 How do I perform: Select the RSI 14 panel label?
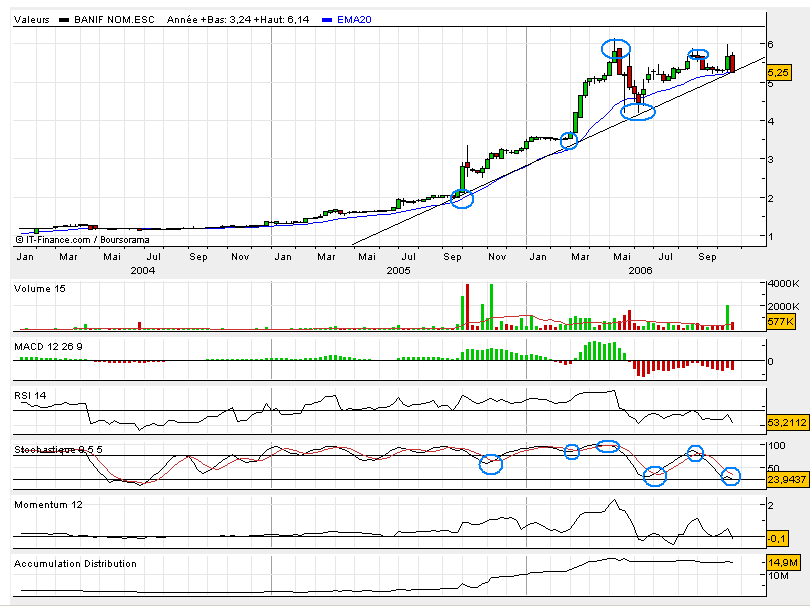[x=30, y=396]
